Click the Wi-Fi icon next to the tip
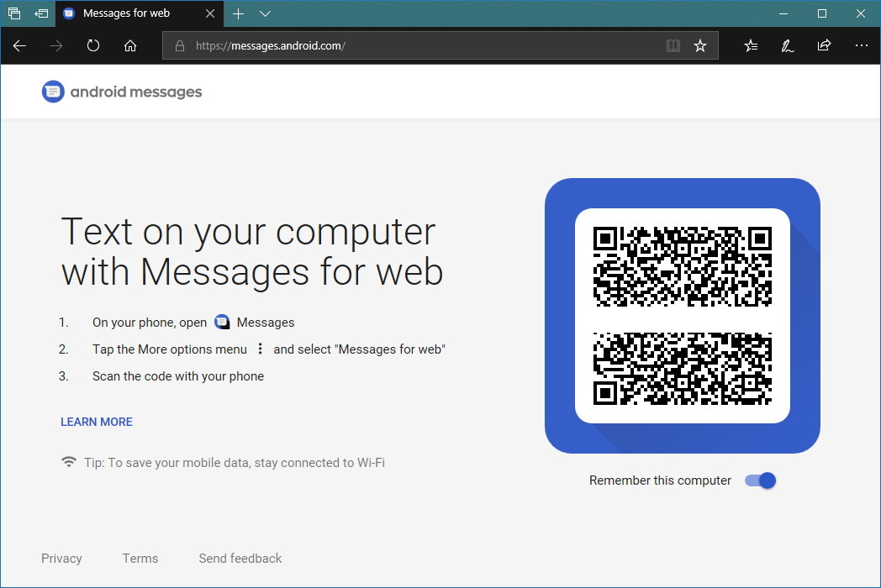 coord(70,461)
